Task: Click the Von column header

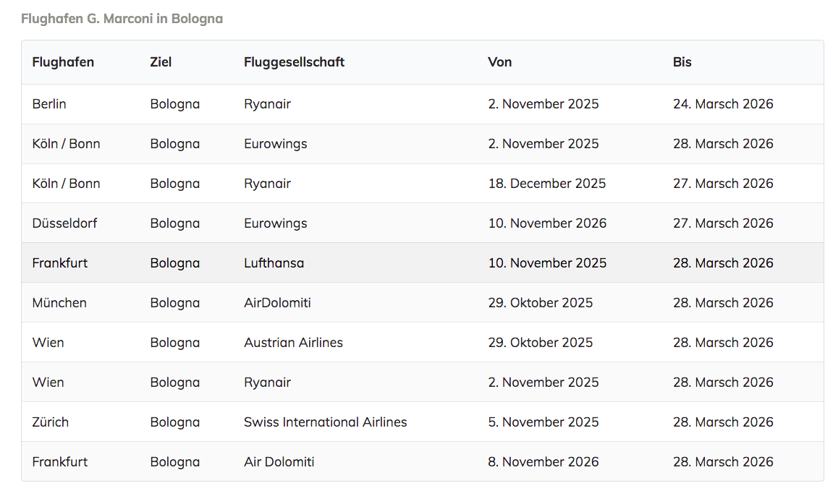Action: coord(499,62)
